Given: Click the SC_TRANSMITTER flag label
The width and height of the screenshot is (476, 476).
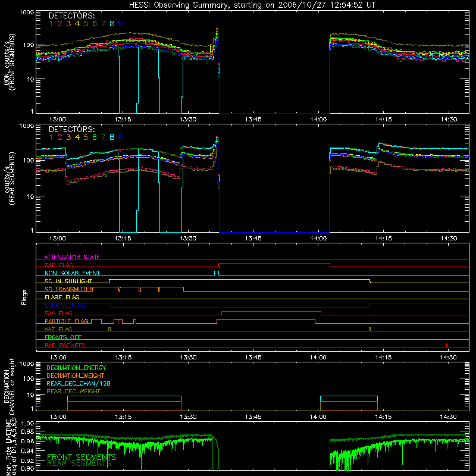Looking at the screenshot, I should [69, 289].
